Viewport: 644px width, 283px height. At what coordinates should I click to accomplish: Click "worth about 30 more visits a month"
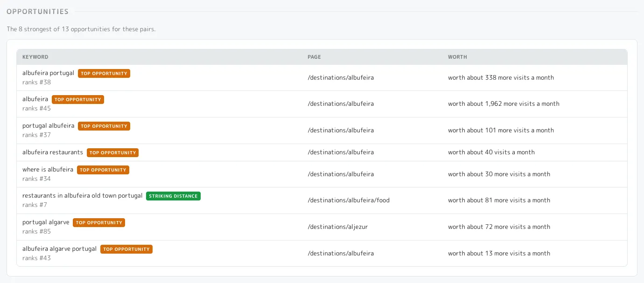coord(499,174)
